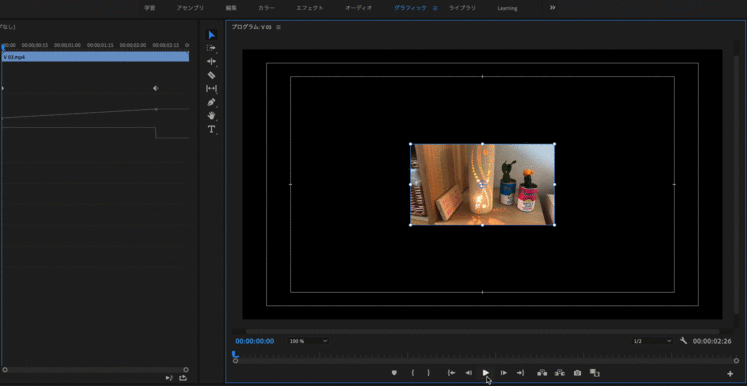The image size is (747, 386).
Task: Open the zoom level 100 % dropdown
Action: click(x=308, y=341)
